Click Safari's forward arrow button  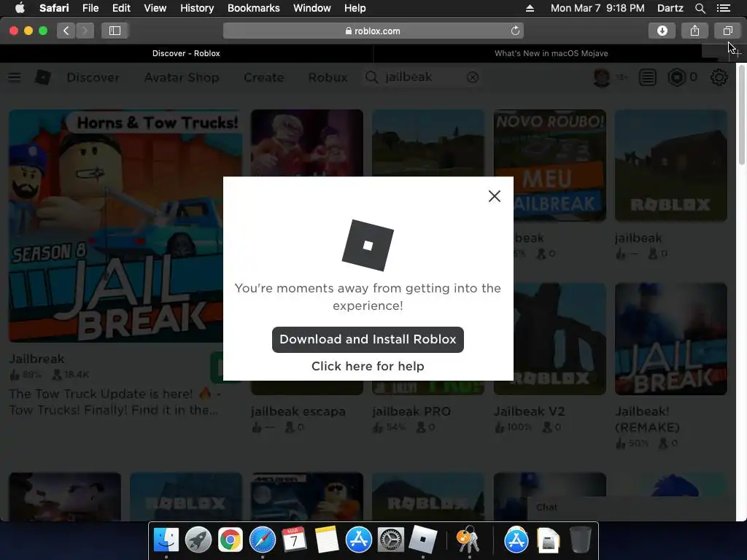[85, 31]
